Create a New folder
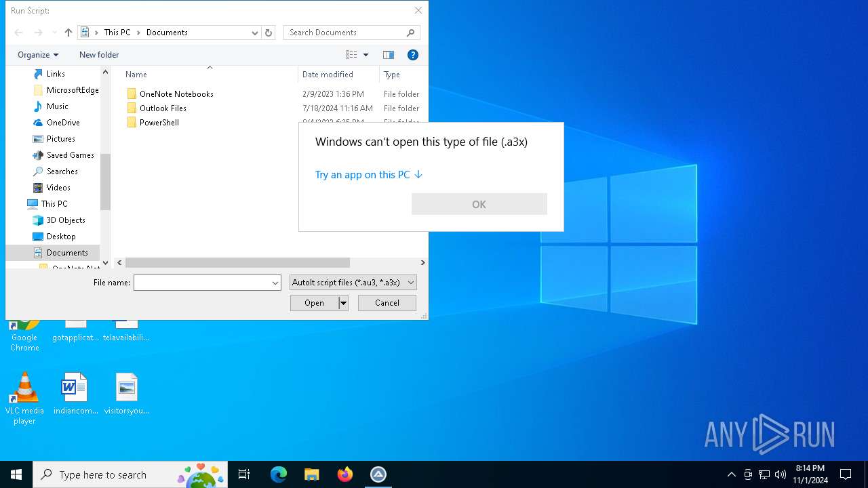Image resolution: width=868 pixels, height=488 pixels. click(x=99, y=55)
